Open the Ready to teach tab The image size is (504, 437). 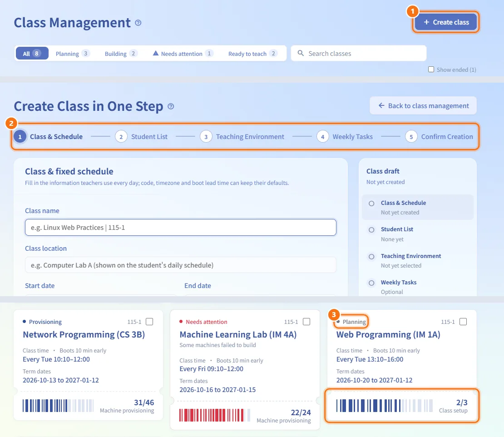coord(252,54)
